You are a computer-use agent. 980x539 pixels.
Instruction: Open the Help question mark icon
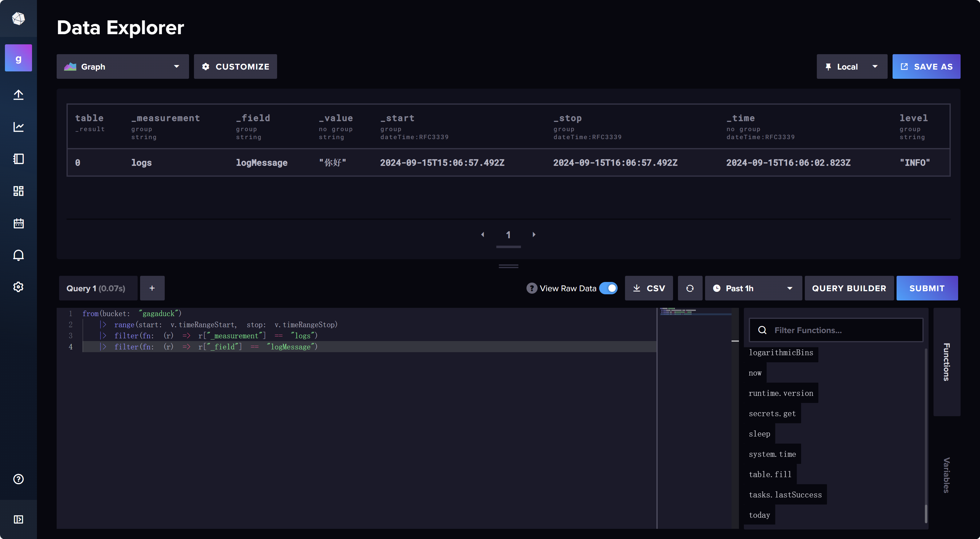18,479
